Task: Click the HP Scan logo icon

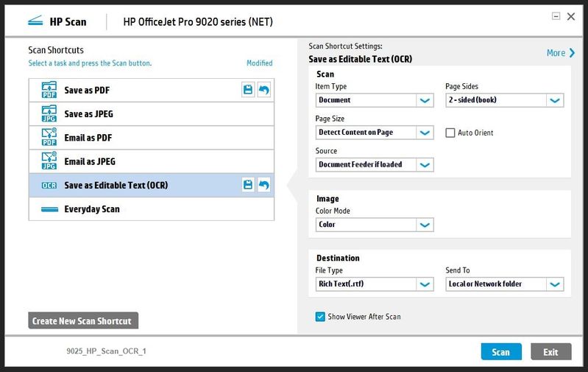Action: 35,21
